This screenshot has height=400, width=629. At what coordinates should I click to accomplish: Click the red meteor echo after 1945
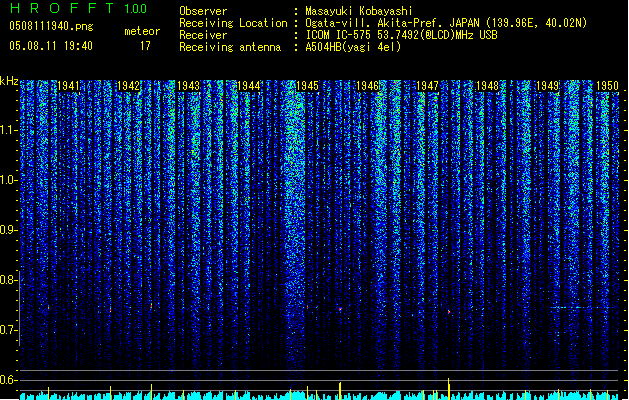coord(340,309)
